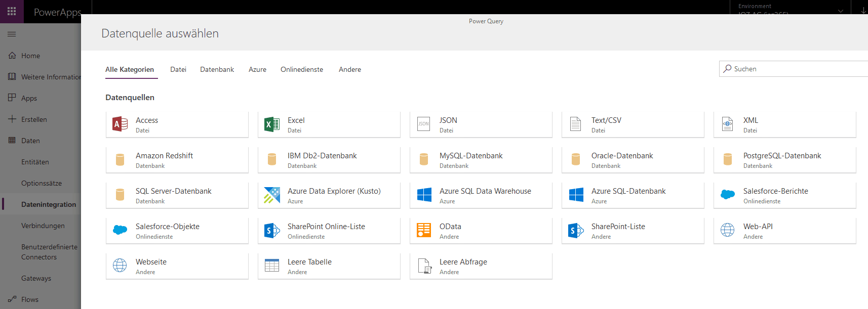
Task: Click the Salesforce-Berichte cloud icon
Action: click(728, 195)
